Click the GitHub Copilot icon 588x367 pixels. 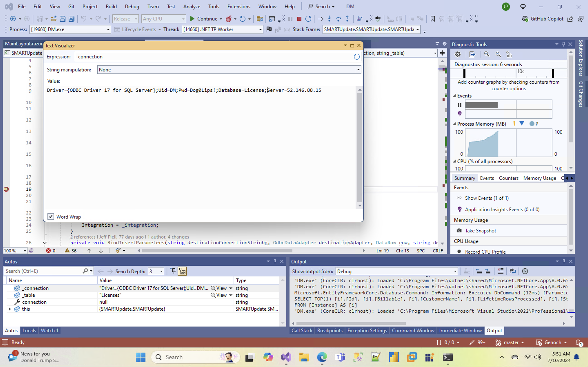(x=525, y=19)
